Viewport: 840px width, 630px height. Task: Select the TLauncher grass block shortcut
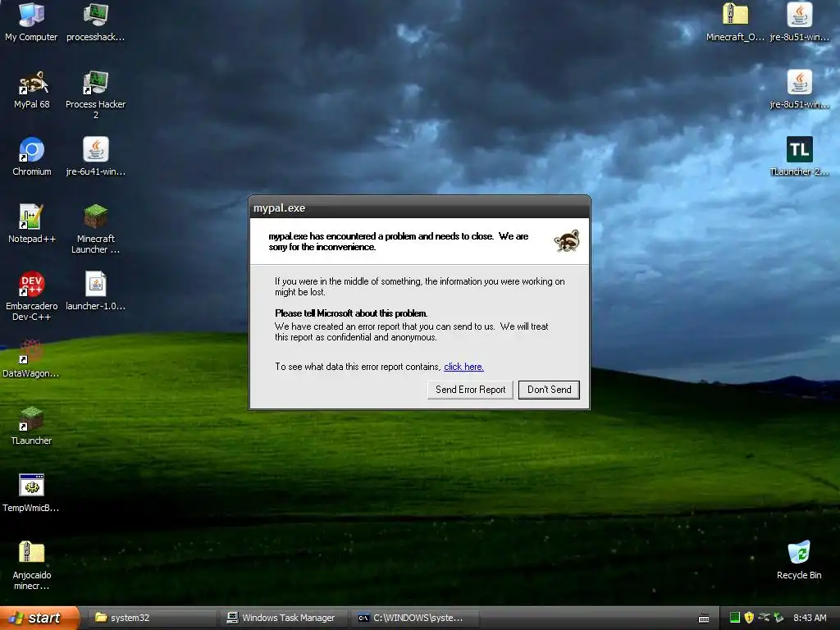click(x=32, y=426)
